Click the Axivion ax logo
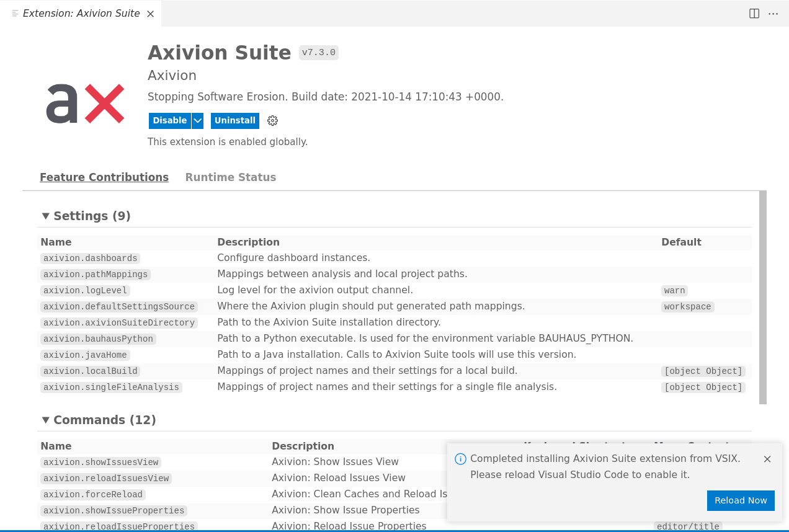 86,104
